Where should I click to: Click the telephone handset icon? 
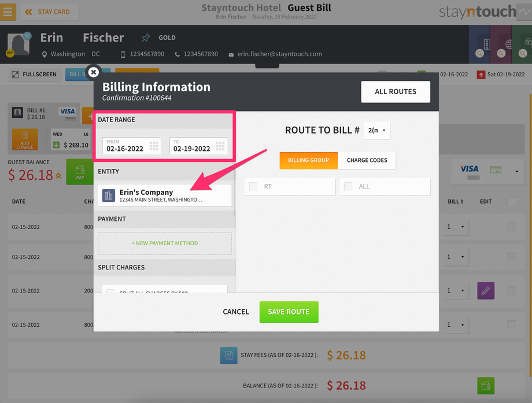(x=177, y=54)
